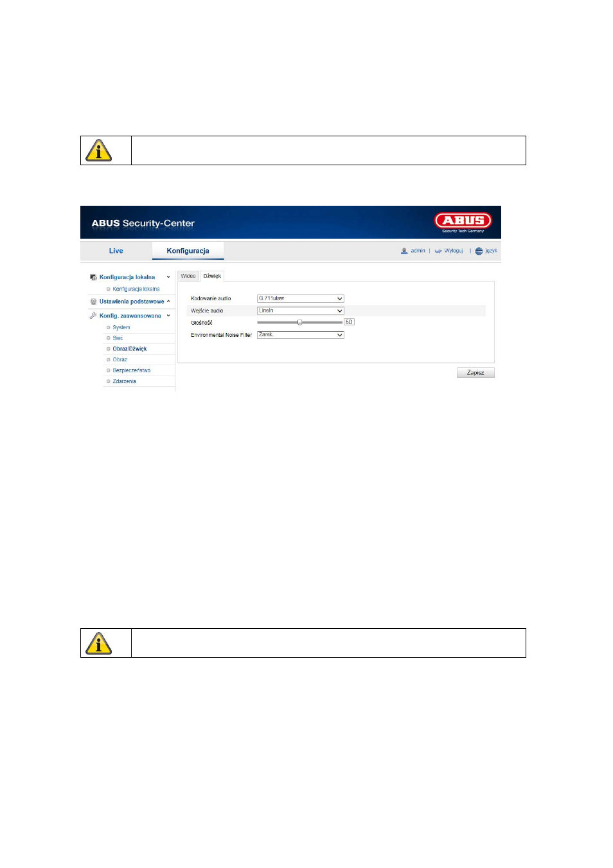This screenshot has width=613, height=868.
Task: Open the język language selector
Action: pyautogui.click(x=491, y=251)
